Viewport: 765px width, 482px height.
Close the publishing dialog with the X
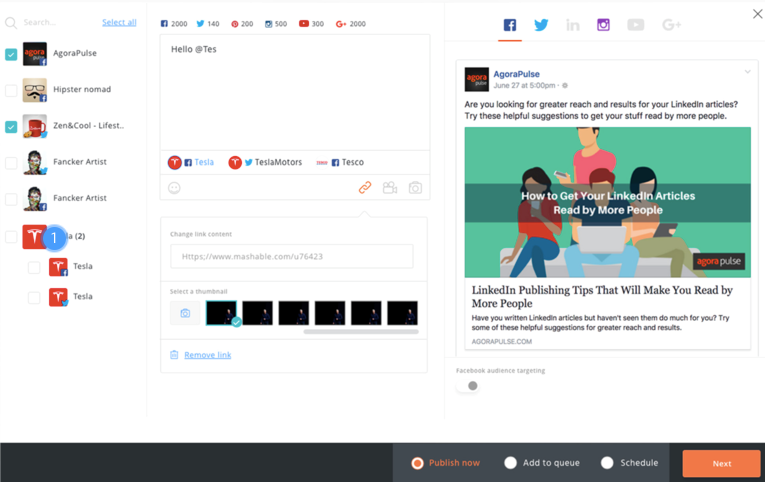[x=757, y=14]
